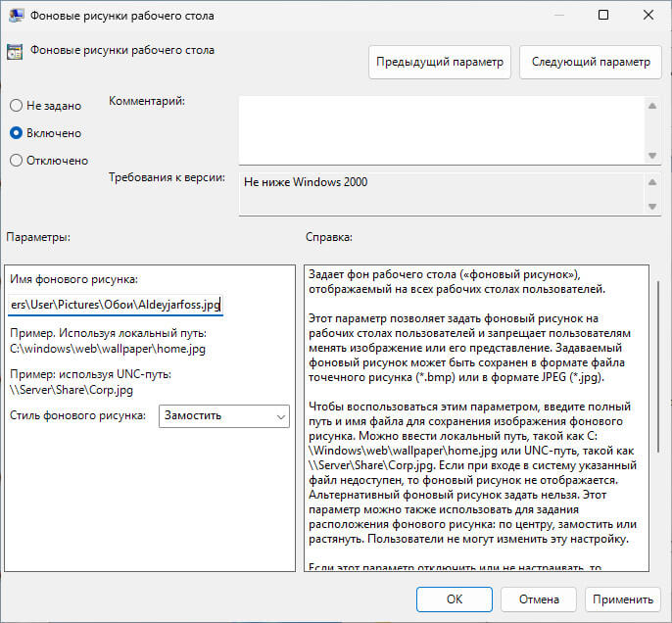Close the dialog with the X button
672x623 pixels.
click(647, 16)
